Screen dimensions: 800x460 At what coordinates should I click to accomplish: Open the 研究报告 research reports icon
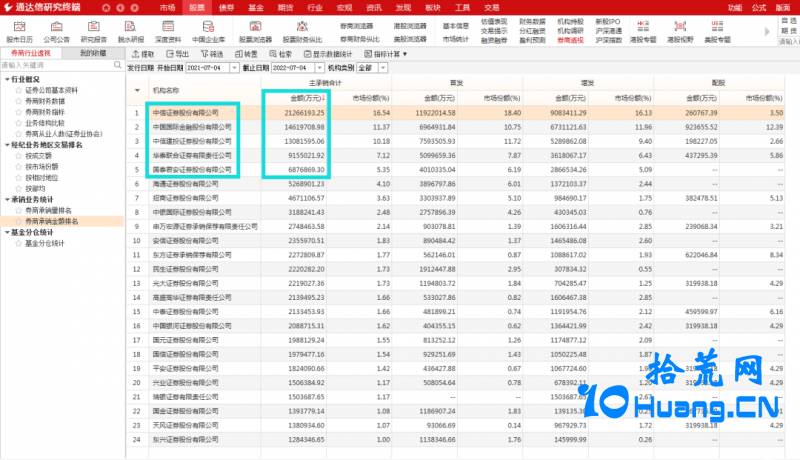pos(94,32)
